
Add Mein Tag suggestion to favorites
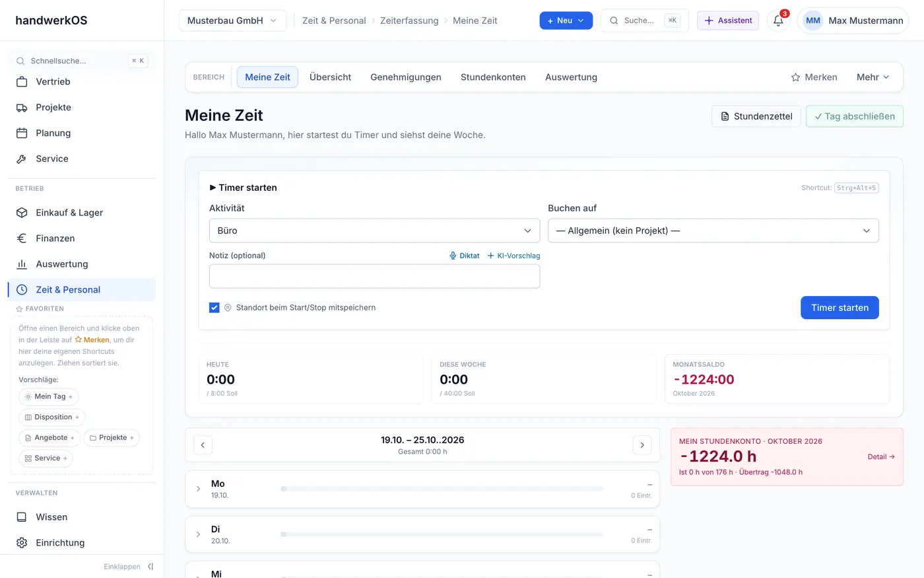(49, 397)
